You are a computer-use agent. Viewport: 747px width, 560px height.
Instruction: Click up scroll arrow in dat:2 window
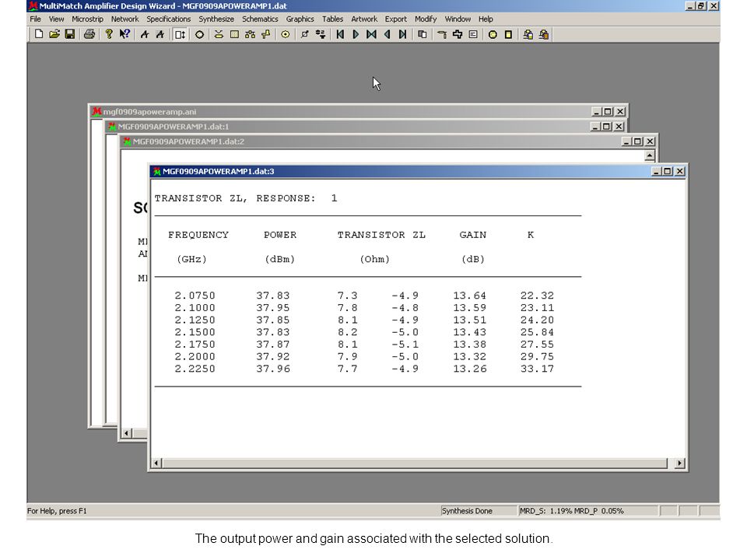pos(649,156)
